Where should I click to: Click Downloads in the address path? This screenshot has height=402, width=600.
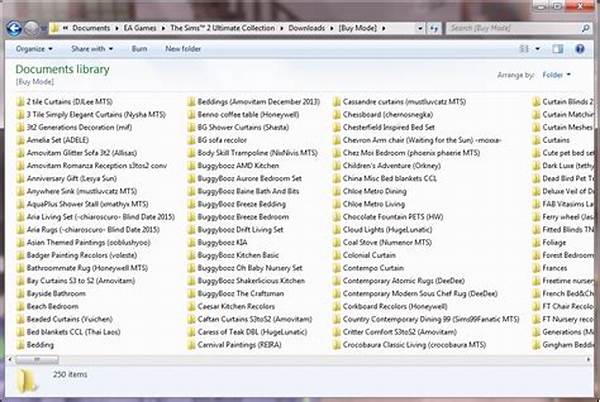[x=307, y=28]
